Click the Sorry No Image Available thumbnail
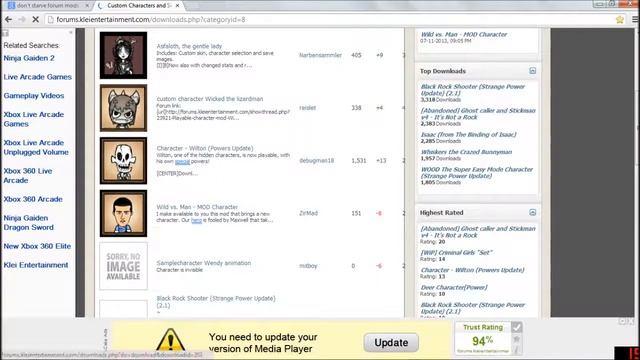Viewport: 640px width, 360px height. pyautogui.click(x=123, y=266)
